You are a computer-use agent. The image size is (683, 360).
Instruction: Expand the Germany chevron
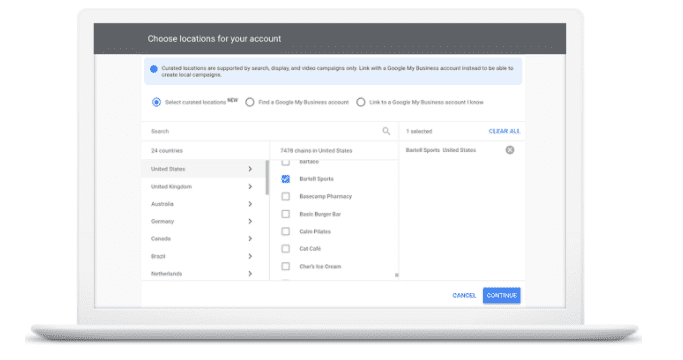[x=250, y=221]
